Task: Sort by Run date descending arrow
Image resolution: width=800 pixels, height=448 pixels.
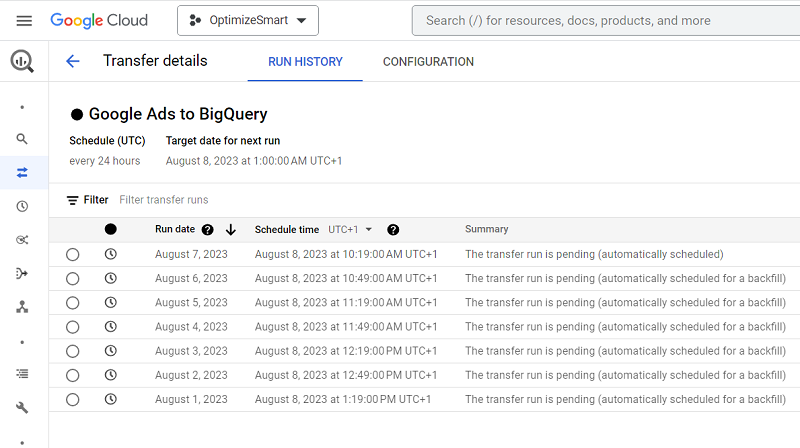Action: pyautogui.click(x=231, y=230)
